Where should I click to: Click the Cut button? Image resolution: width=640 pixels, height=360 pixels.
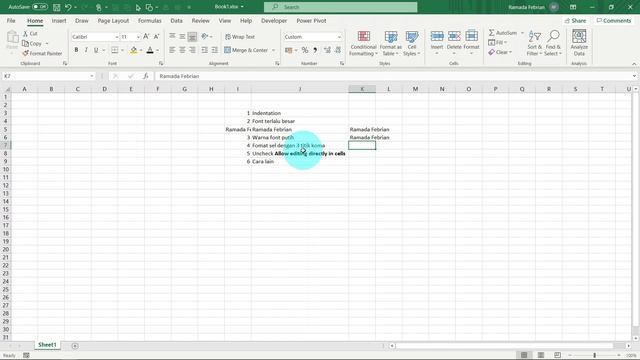[30, 33]
